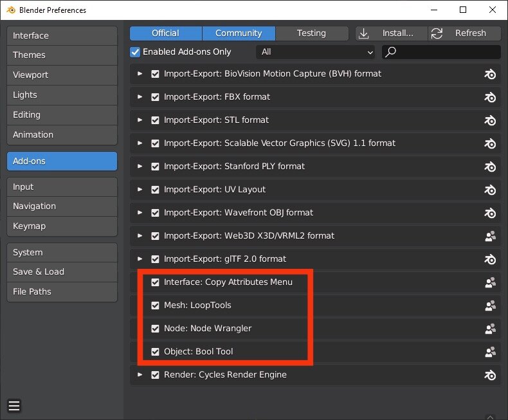Click community icon on Node Wrangler row
Image resolution: width=508 pixels, height=420 pixels.
point(490,329)
